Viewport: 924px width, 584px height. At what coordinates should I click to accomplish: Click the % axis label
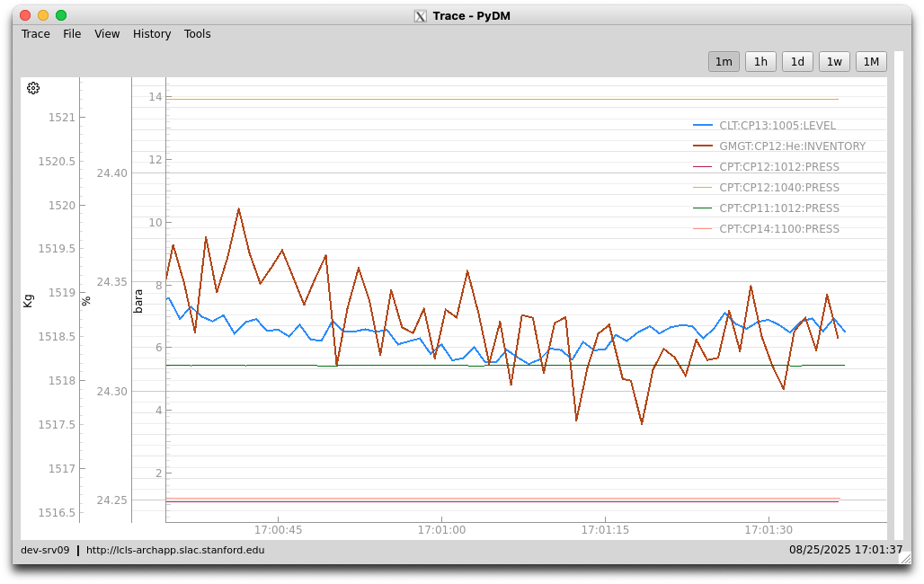pos(86,301)
